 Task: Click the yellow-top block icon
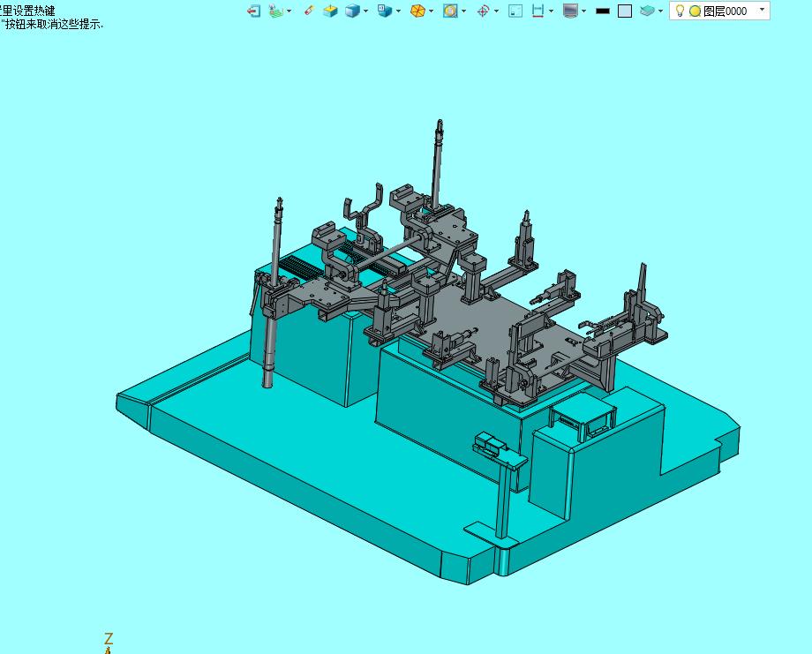[x=330, y=11]
